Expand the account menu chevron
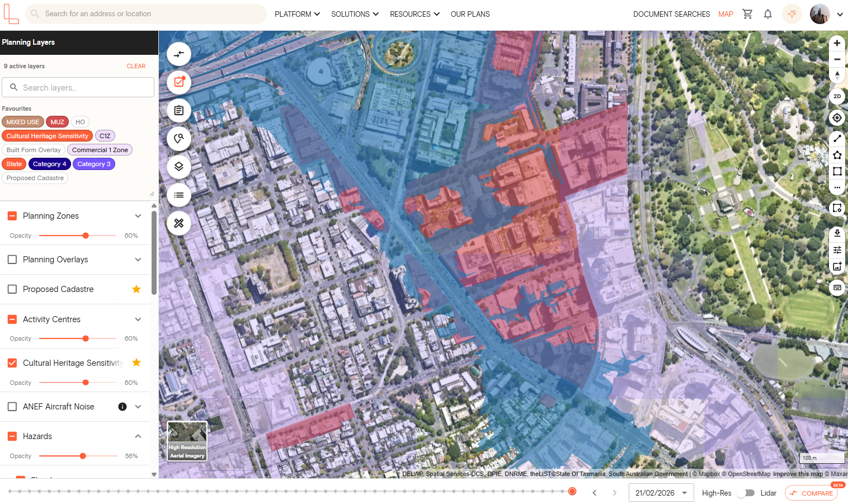The width and height of the screenshot is (848, 504). (x=840, y=15)
